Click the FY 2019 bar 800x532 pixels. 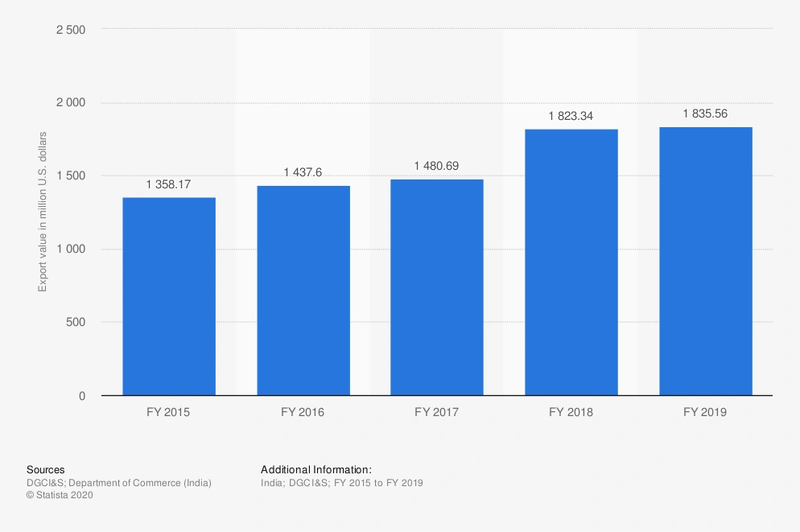706,261
